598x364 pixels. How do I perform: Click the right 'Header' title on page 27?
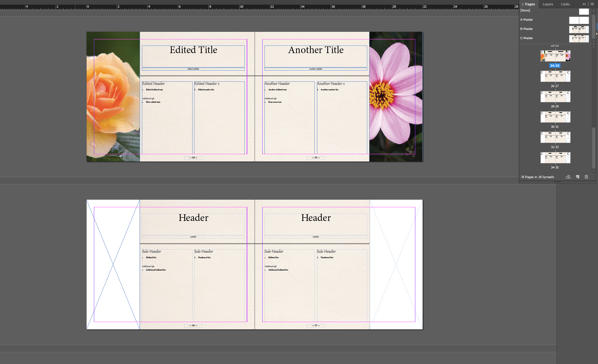(316, 218)
